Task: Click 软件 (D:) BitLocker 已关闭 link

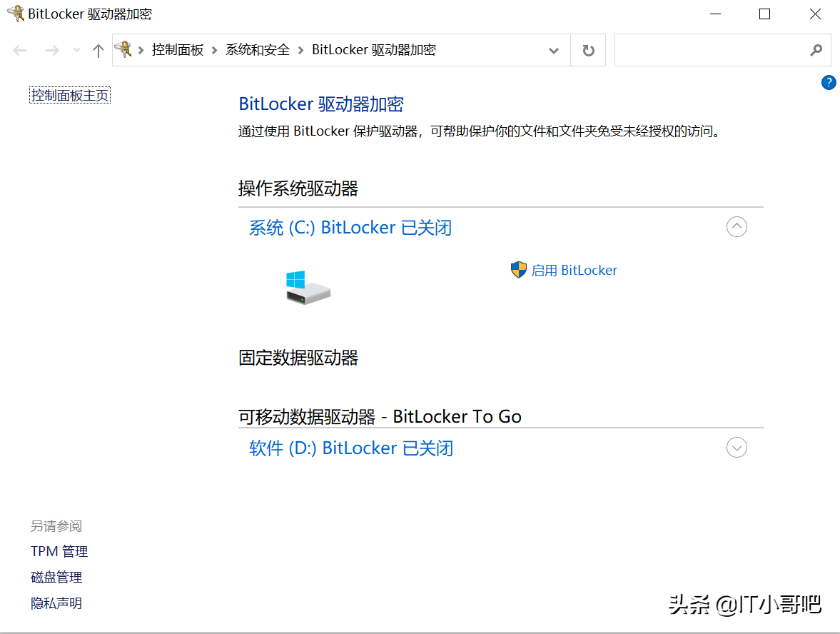Action: click(x=351, y=448)
